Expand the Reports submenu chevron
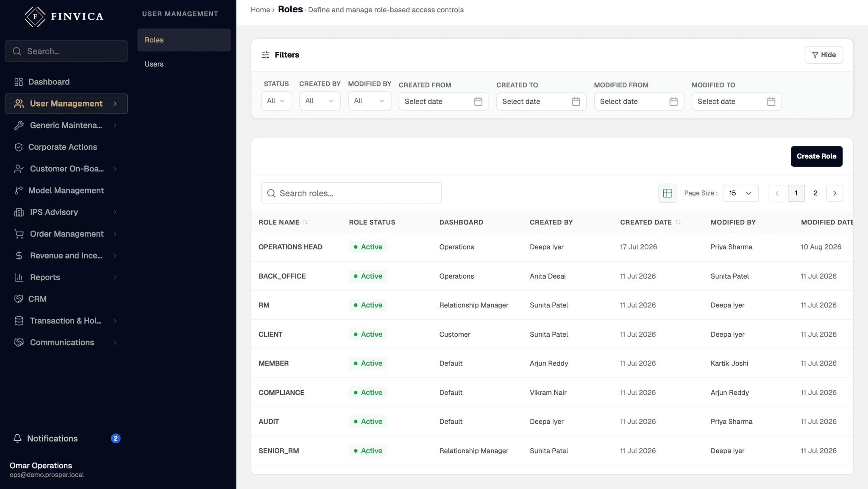868x489 pixels. coord(115,277)
